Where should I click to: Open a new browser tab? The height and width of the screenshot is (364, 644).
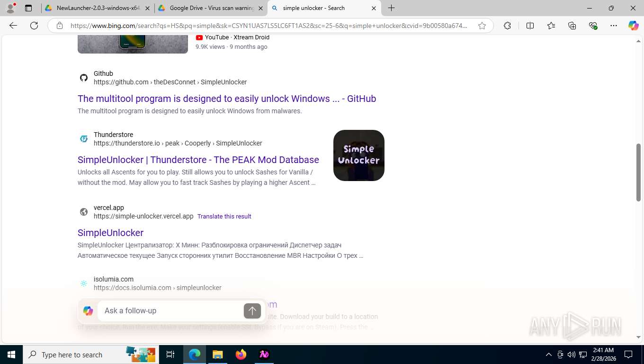[x=391, y=8]
